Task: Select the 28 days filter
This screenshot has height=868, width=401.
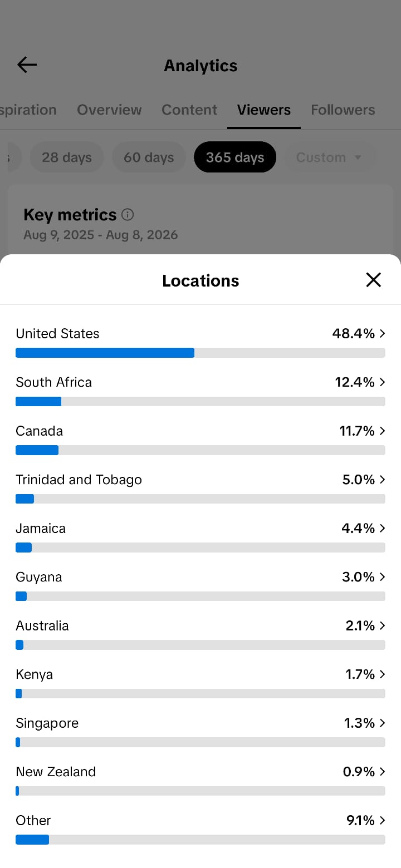Action: click(67, 157)
